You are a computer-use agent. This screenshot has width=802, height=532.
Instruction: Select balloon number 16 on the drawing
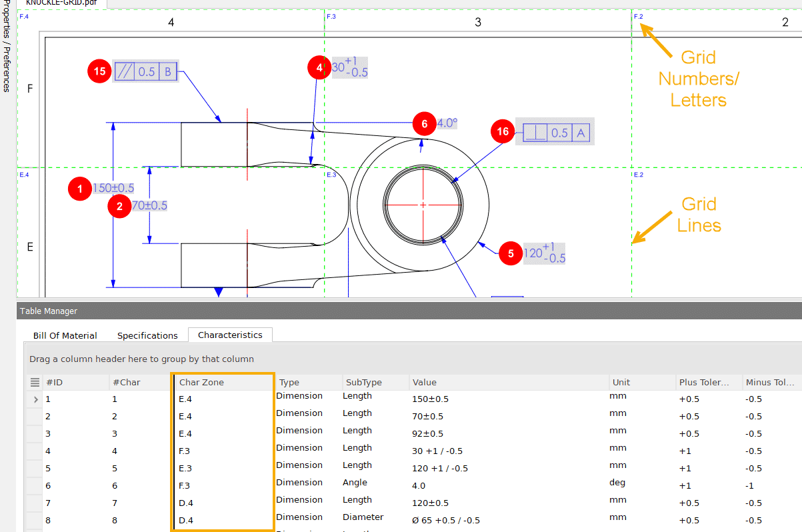click(503, 132)
